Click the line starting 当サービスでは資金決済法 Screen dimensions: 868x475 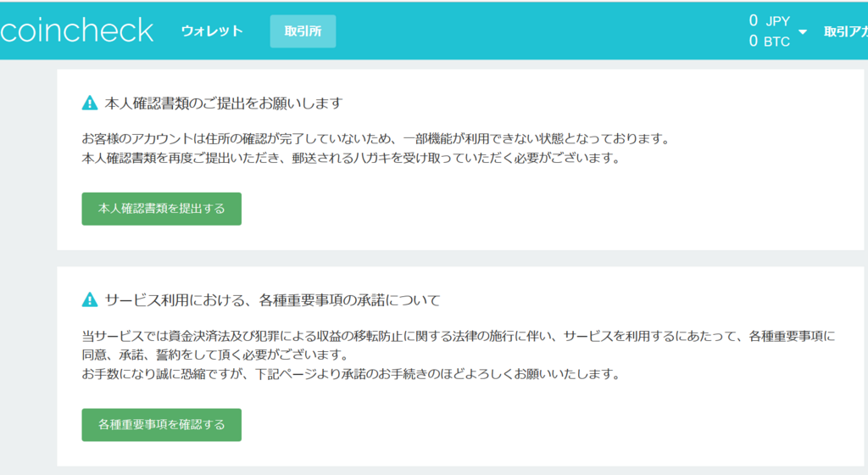point(459,336)
